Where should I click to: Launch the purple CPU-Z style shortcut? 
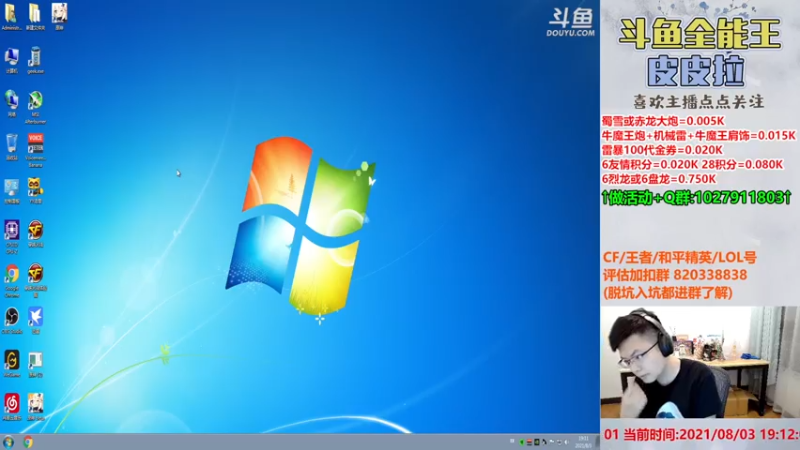click(11, 237)
